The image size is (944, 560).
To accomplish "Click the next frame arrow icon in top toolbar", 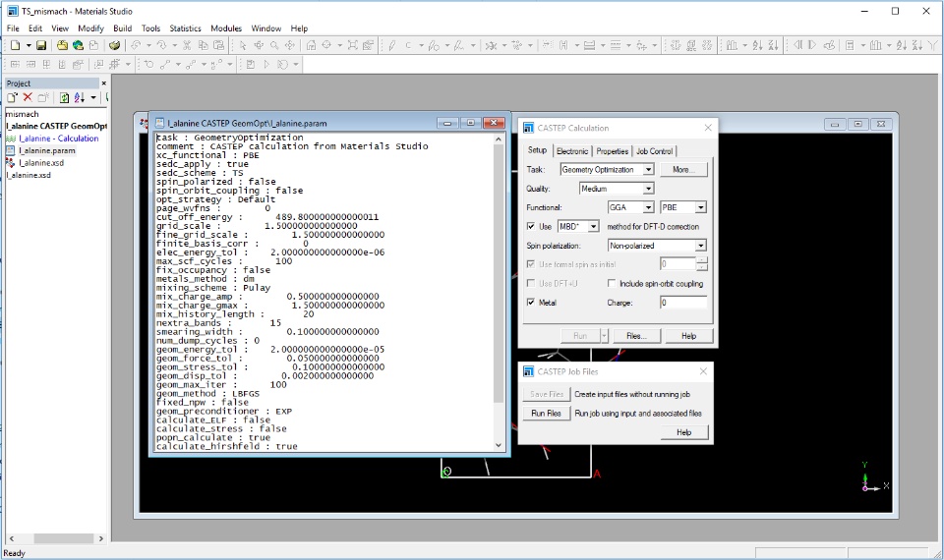I will tap(812, 45).
